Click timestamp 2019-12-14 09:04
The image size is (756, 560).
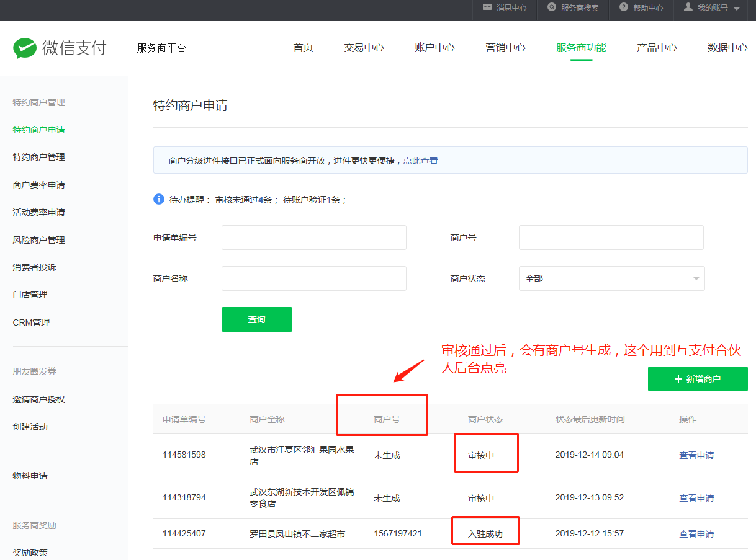coord(590,455)
